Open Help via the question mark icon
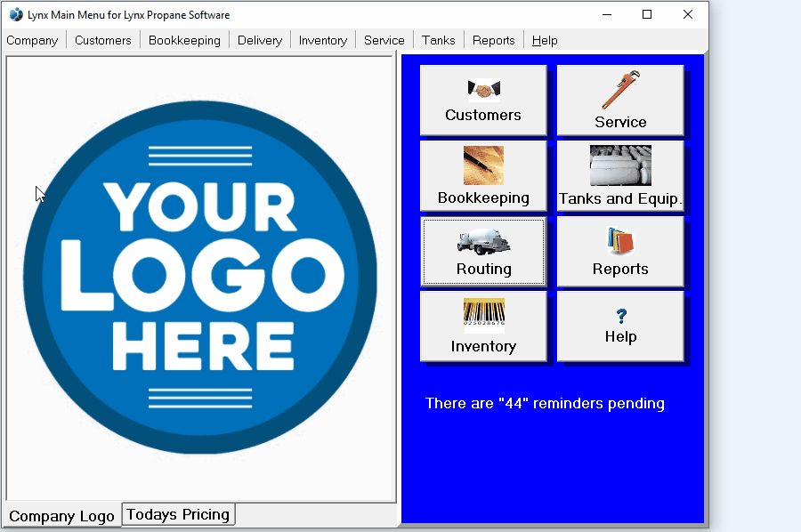Viewport: 801px width, 532px height. [620, 326]
